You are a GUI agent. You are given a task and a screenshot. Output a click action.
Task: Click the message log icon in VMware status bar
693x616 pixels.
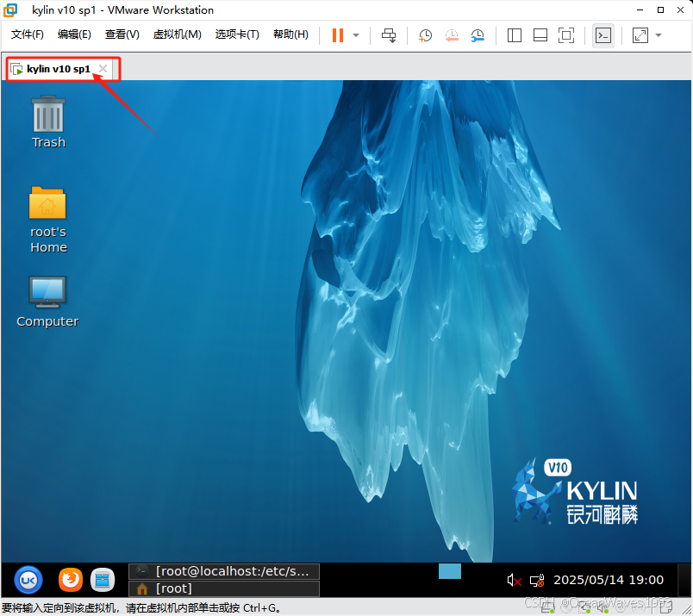point(666,608)
